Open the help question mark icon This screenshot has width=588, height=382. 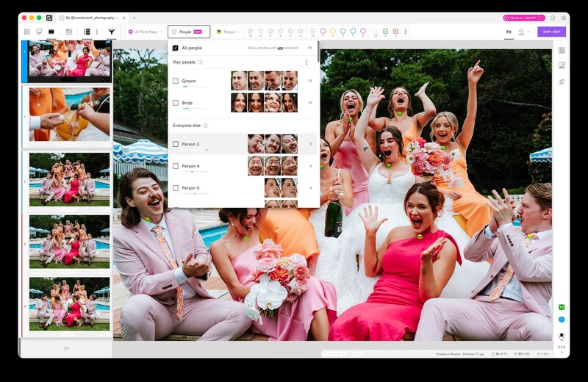[553, 18]
